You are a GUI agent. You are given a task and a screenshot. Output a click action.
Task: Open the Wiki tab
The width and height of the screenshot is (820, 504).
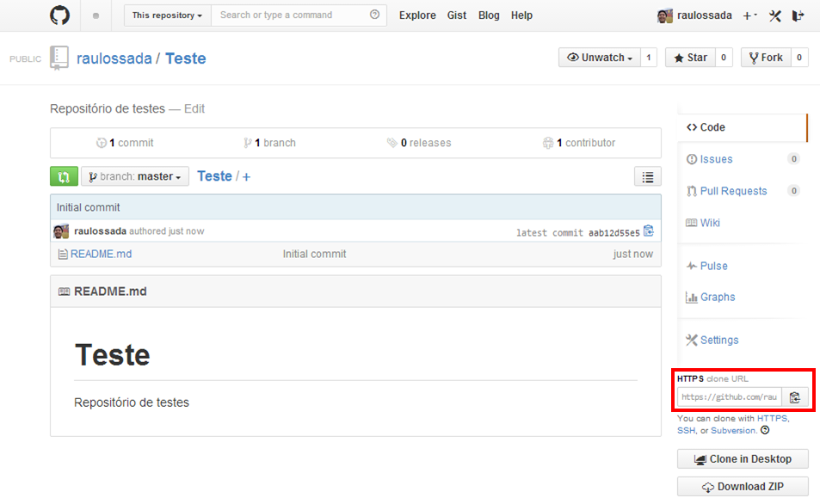click(x=703, y=223)
